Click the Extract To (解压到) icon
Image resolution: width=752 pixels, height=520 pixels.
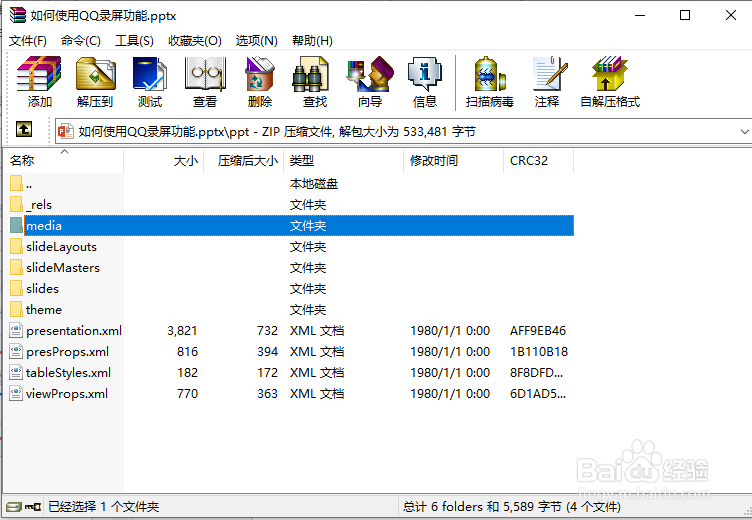pos(95,74)
